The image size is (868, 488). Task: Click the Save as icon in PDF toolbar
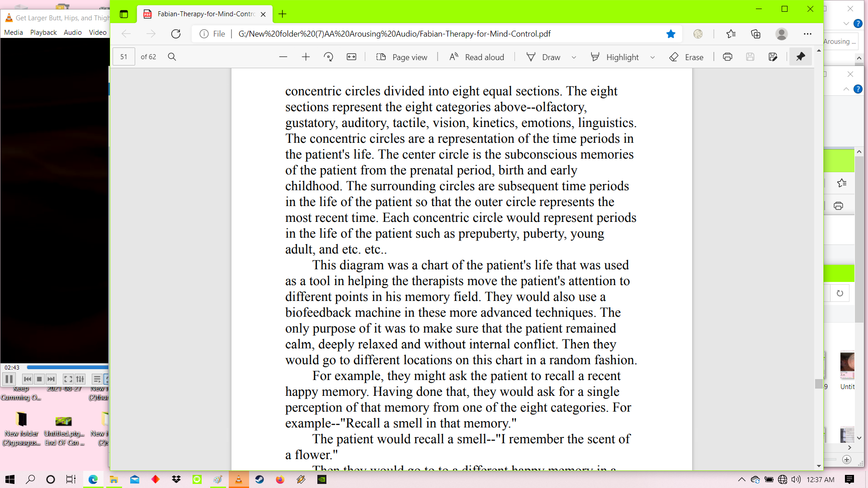[773, 57]
